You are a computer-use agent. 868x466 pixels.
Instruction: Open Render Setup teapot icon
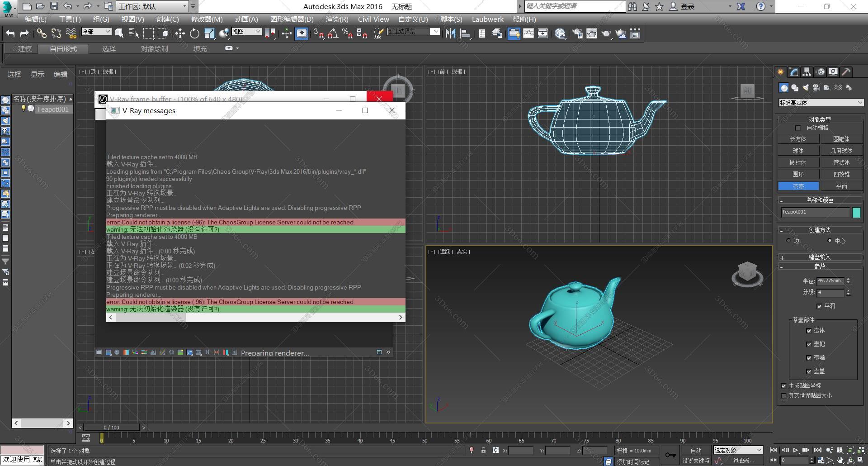[x=577, y=33]
